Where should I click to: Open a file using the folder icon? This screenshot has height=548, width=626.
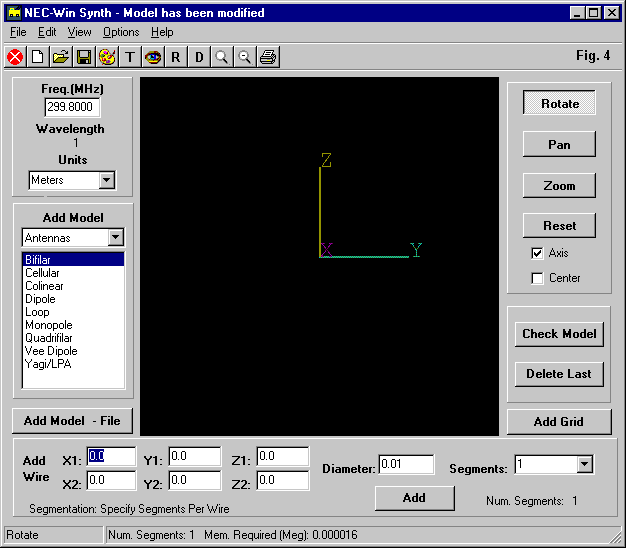[61, 57]
